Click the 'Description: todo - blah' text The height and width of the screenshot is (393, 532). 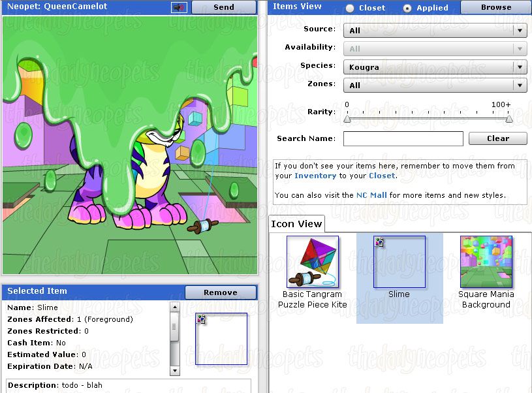(x=55, y=385)
